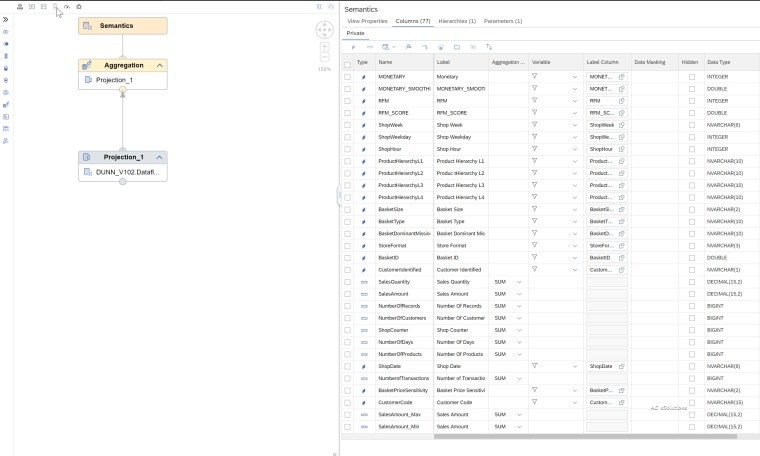Open value help icon in MONETARY label column
Screen dimensions: 760x456
click(x=621, y=76)
